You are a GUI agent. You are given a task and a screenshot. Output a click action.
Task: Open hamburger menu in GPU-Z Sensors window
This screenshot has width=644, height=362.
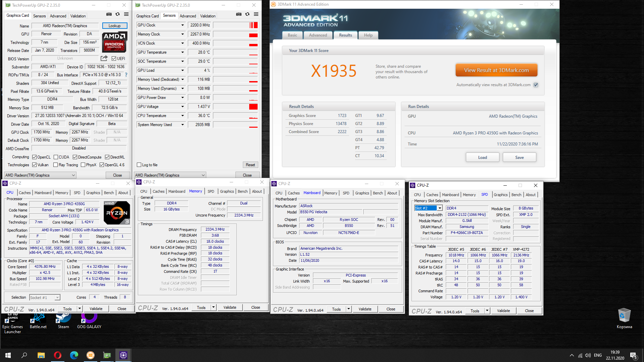click(x=256, y=14)
